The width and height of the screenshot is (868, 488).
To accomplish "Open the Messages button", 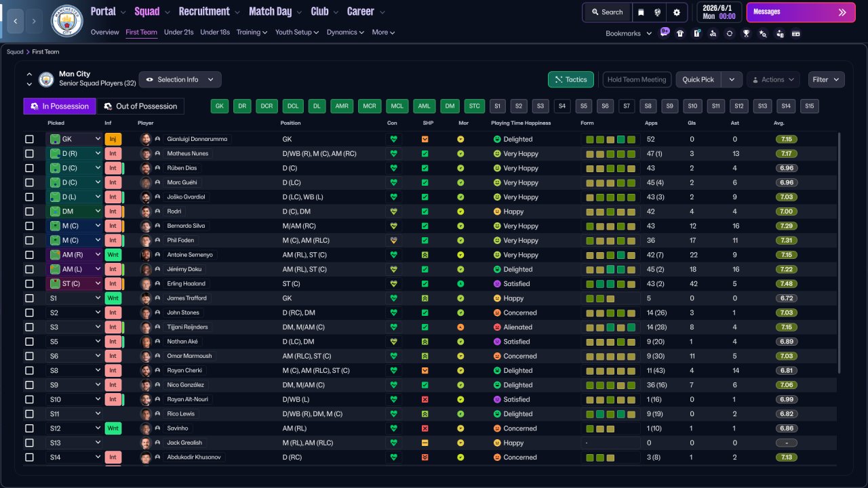I will click(801, 12).
